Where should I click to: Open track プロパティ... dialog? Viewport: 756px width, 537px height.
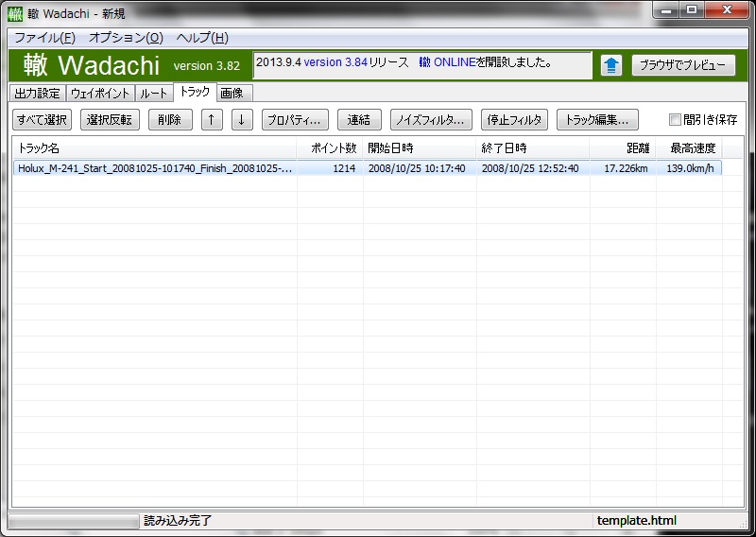295,120
